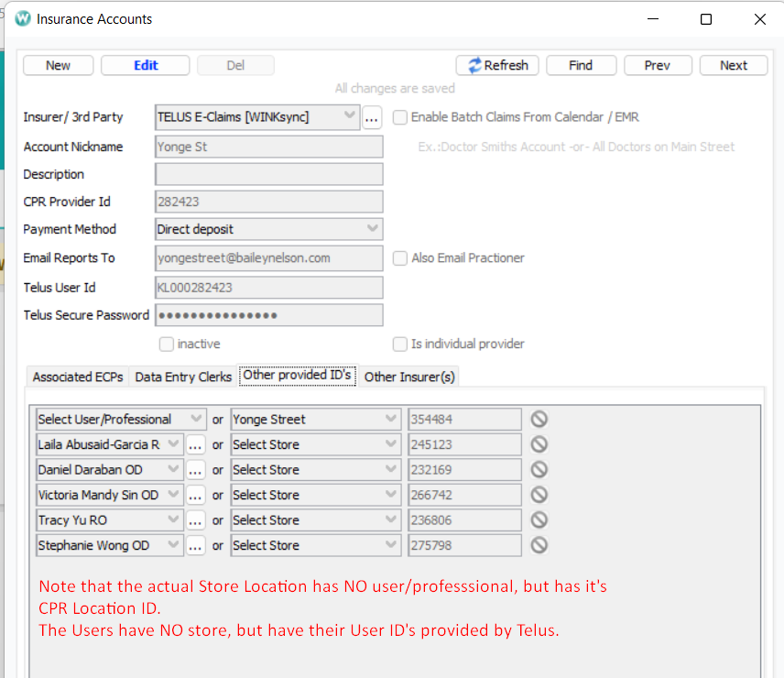Image resolution: width=784 pixels, height=678 pixels.
Task: Open the Select User/Professional dropdown
Action: [121, 419]
